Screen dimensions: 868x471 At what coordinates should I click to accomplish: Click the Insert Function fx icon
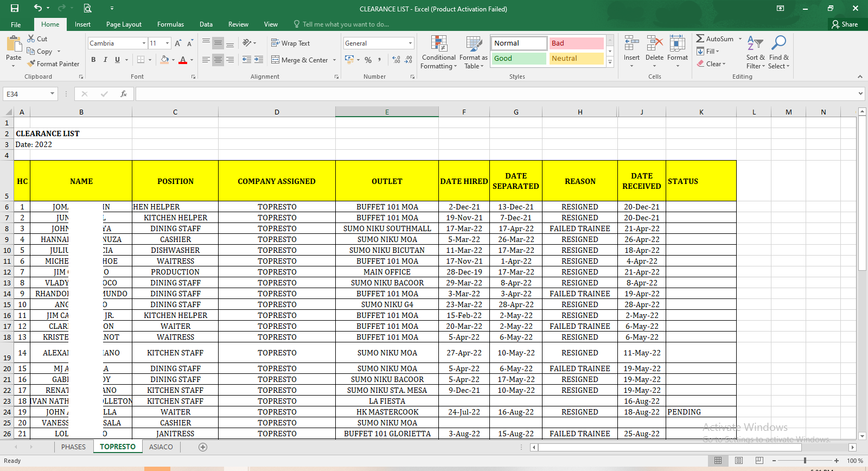coord(124,94)
